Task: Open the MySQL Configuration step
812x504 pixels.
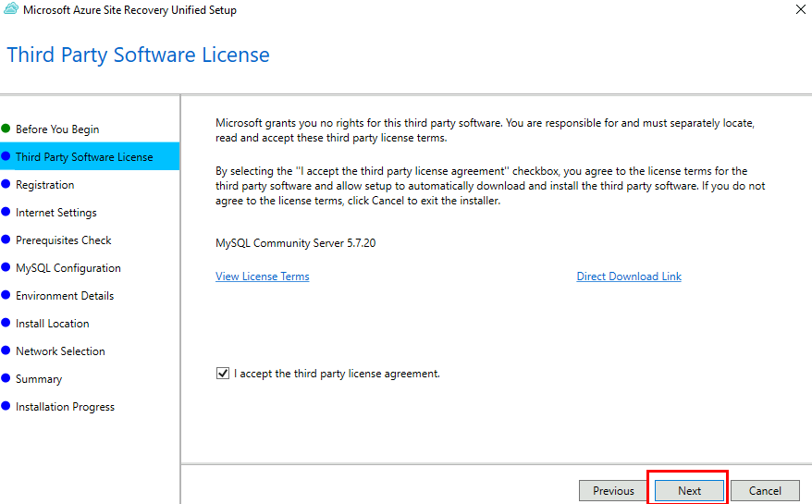Action: [68, 268]
